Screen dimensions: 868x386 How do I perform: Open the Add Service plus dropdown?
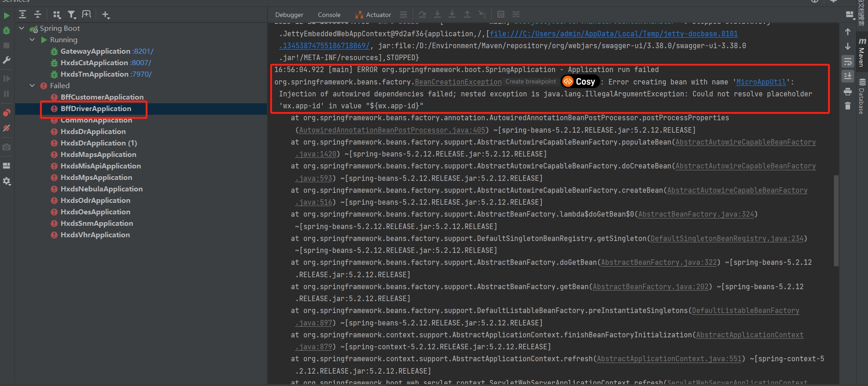coord(106,15)
